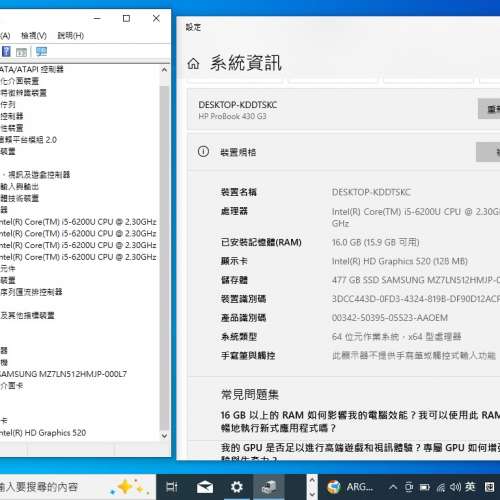The width and height of the screenshot is (500, 500).
Task: Click the 系統資訊 page heading
Action: click(246, 63)
